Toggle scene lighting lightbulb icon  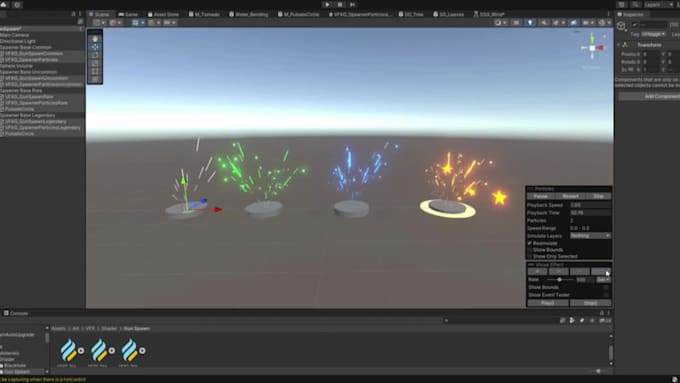tap(530, 23)
